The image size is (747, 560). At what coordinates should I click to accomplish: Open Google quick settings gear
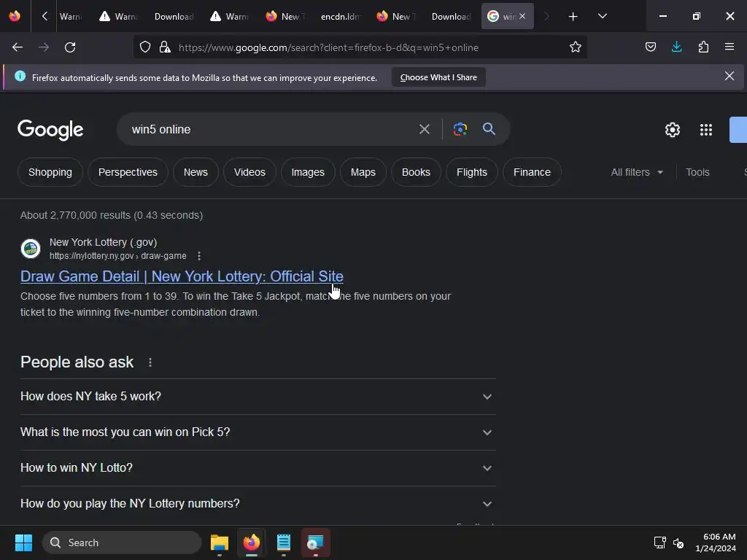(672, 130)
